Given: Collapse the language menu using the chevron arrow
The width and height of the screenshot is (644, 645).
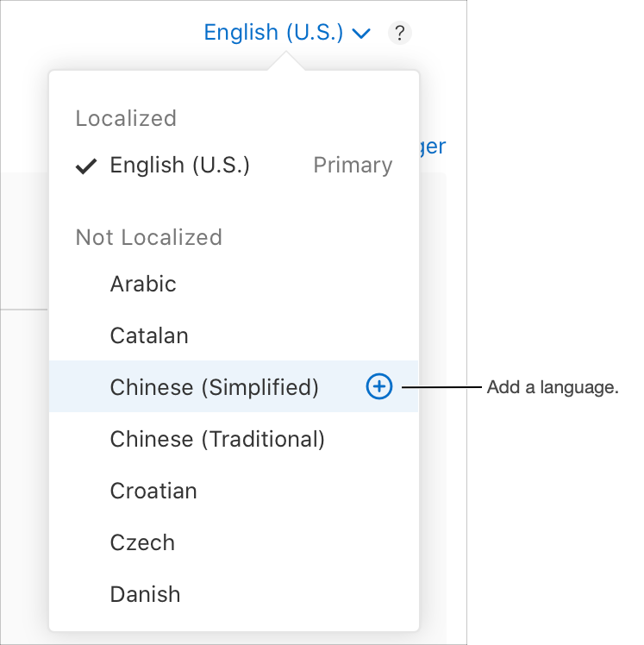Looking at the screenshot, I should point(362,34).
